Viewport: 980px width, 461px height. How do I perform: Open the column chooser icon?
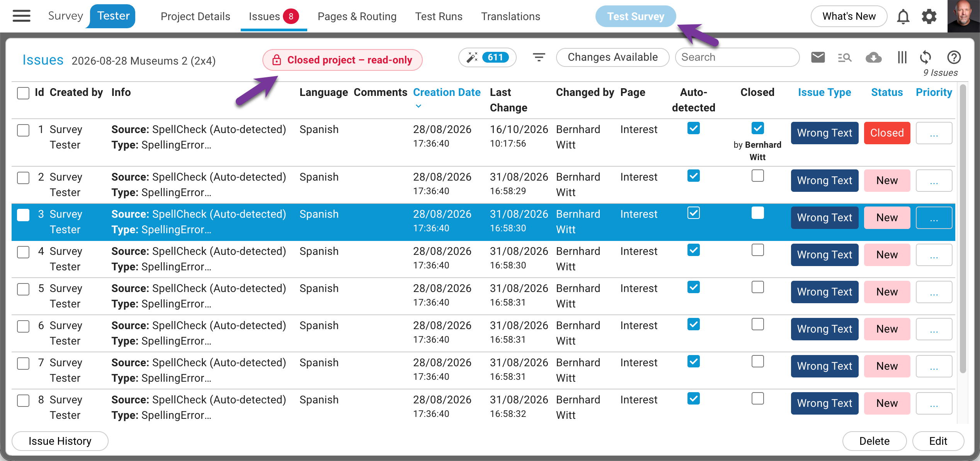tap(902, 58)
